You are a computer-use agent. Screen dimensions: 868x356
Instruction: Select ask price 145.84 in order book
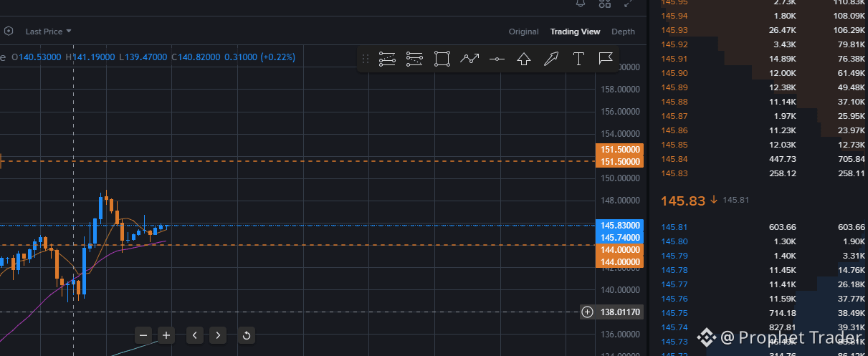point(674,159)
